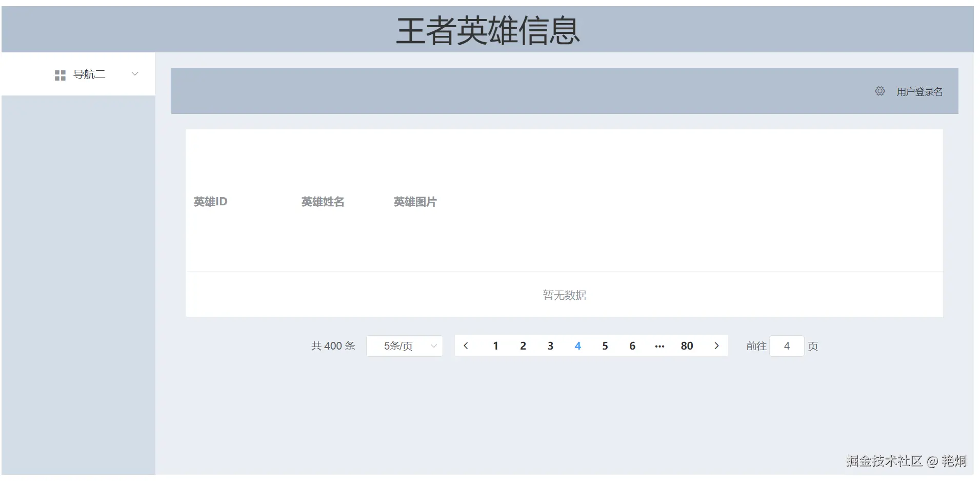This screenshot has width=980, height=481.
Task: Go to page 1 in pagination
Action: [x=495, y=345]
